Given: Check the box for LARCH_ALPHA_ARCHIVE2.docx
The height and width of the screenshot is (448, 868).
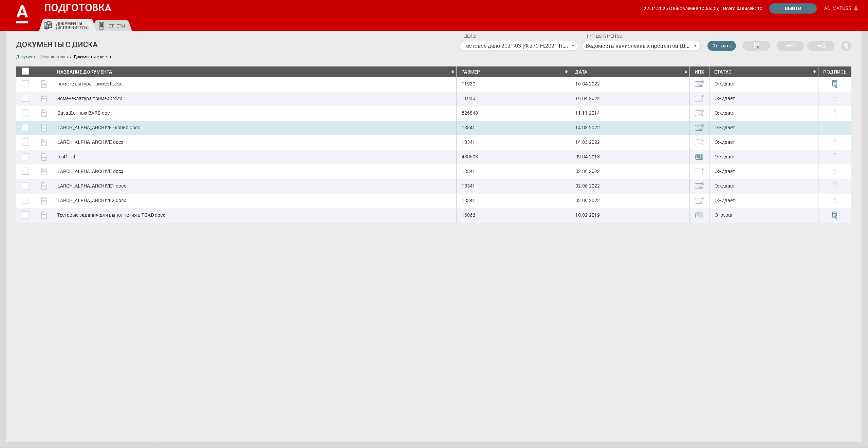Looking at the screenshot, I should 25,200.
